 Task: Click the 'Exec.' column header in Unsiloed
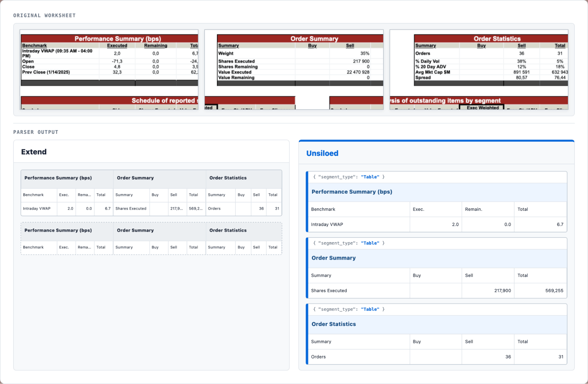click(x=418, y=209)
